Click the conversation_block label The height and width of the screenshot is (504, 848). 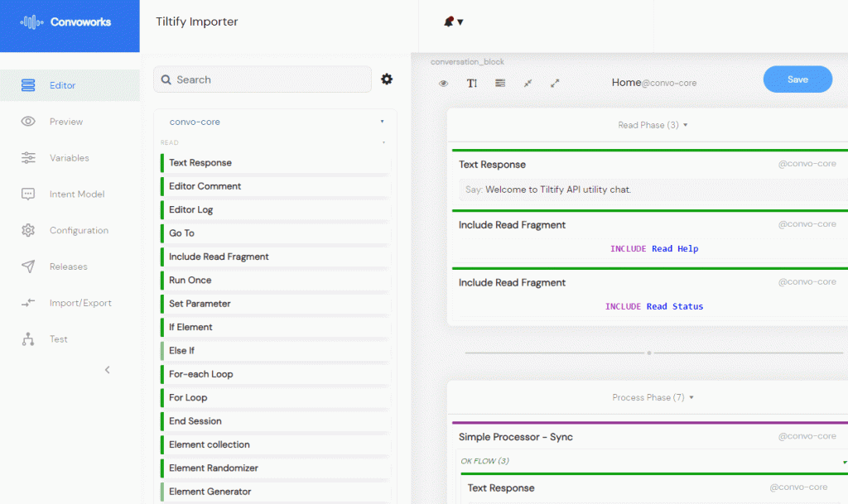click(467, 61)
